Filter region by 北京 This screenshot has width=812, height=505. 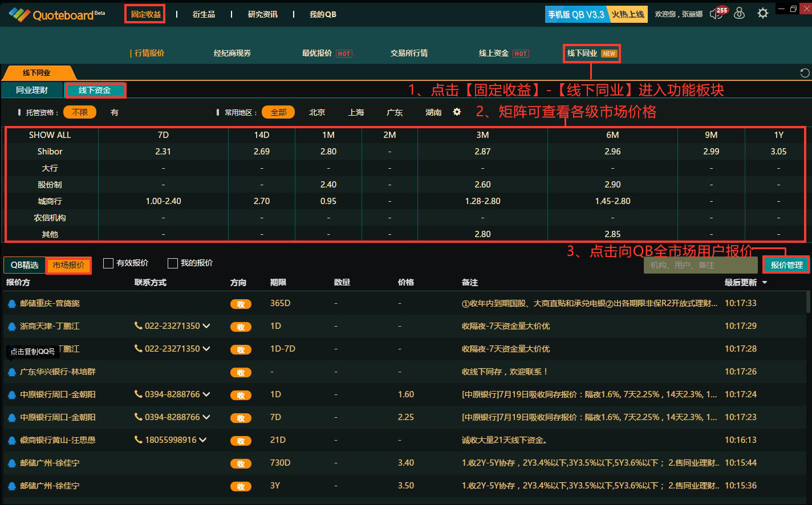[317, 112]
